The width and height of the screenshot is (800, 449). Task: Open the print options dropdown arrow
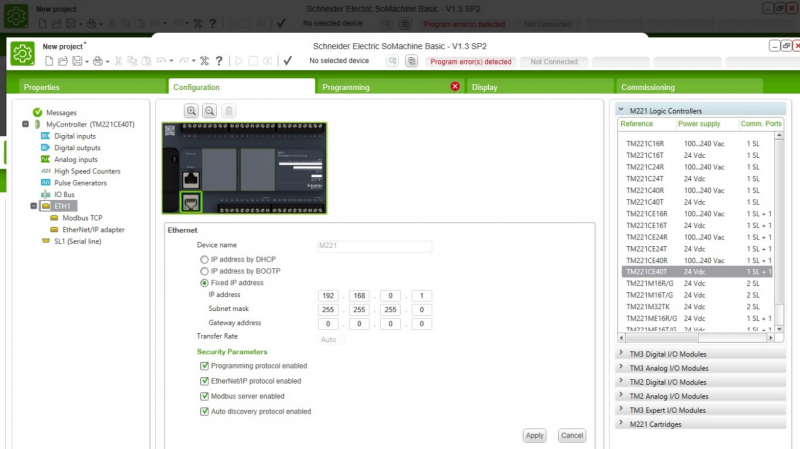[x=107, y=62]
